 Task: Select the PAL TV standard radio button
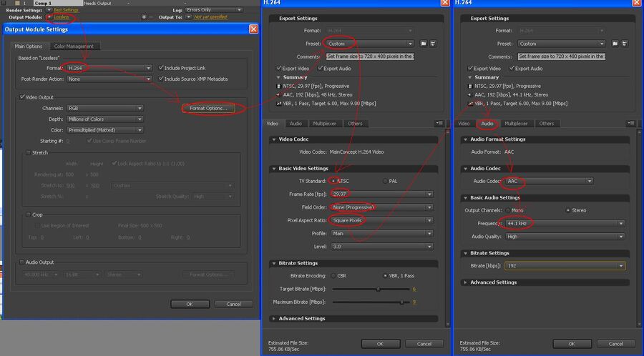(385, 181)
